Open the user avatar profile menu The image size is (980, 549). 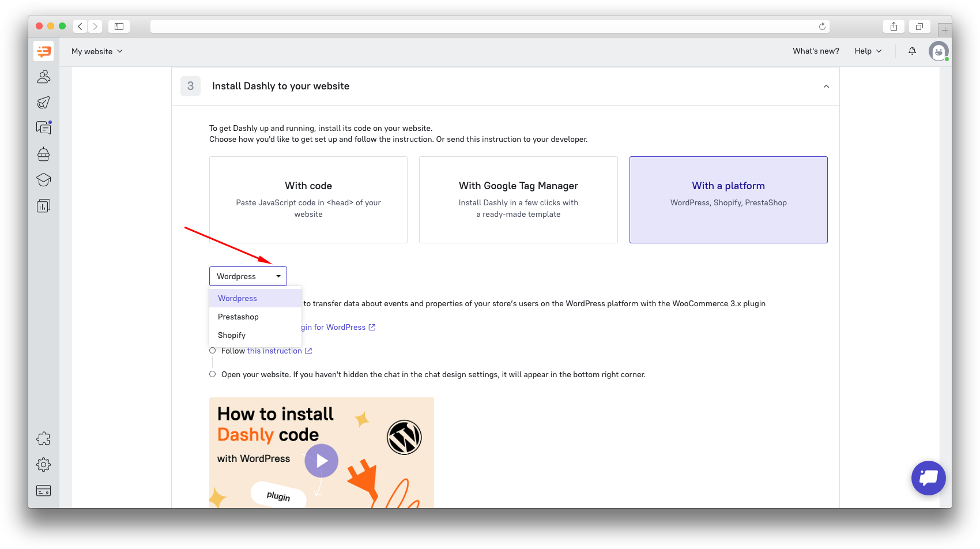coord(938,51)
